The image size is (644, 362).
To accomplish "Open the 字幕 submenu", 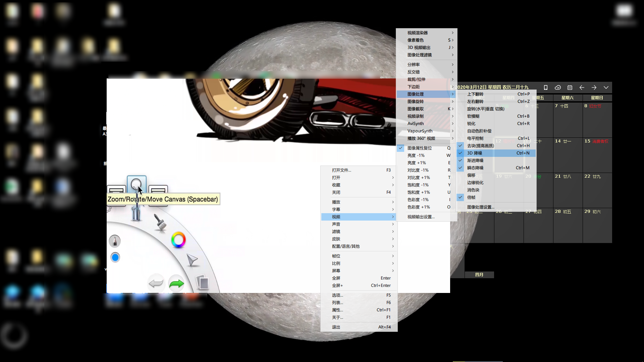I will point(359,209).
